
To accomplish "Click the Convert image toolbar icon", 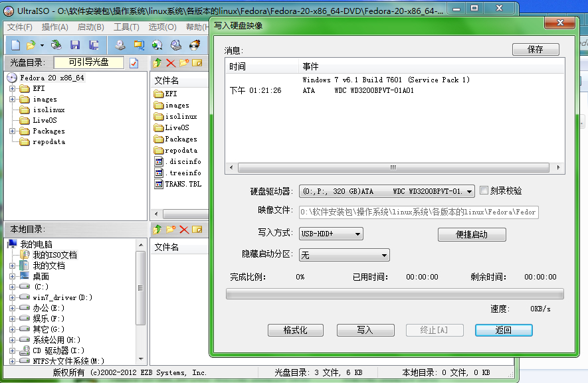I will [157, 45].
